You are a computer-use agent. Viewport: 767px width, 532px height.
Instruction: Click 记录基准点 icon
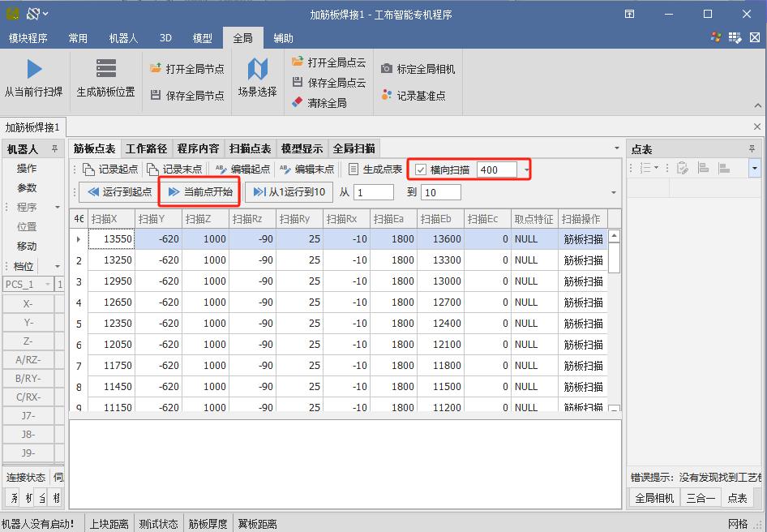(387, 95)
